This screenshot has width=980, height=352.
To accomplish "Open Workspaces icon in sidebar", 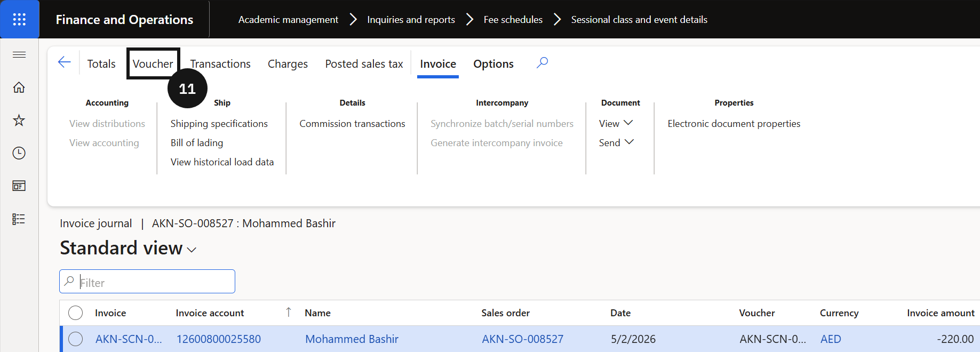I will click(19, 186).
